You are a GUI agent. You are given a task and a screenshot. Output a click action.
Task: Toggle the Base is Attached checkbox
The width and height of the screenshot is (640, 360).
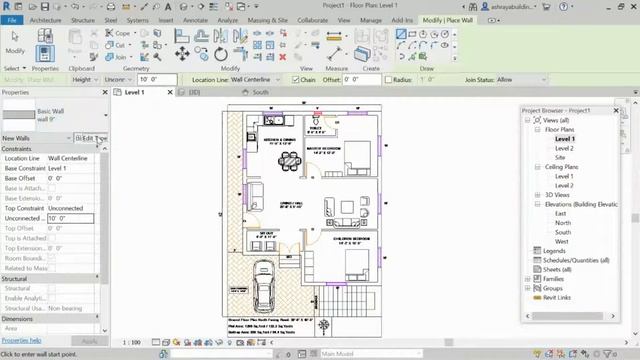click(51, 188)
